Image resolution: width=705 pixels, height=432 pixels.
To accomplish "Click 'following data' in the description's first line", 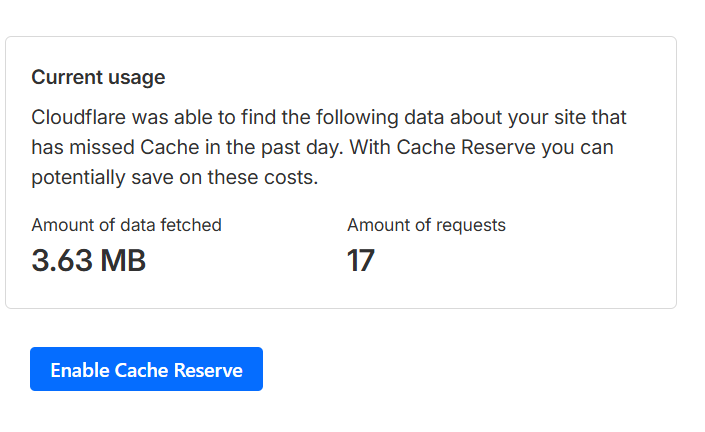I will (x=356, y=117).
